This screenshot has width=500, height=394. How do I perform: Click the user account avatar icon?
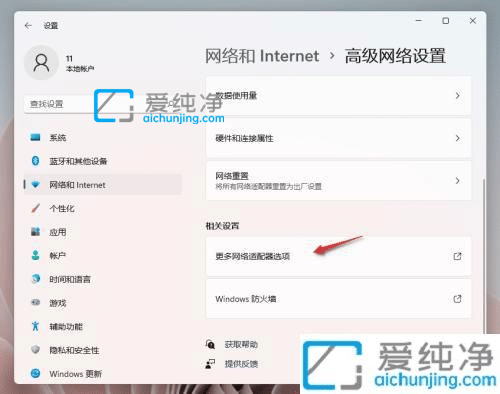(42, 63)
